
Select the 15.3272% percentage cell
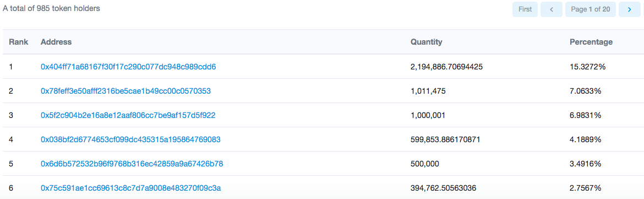(x=588, y=67)
